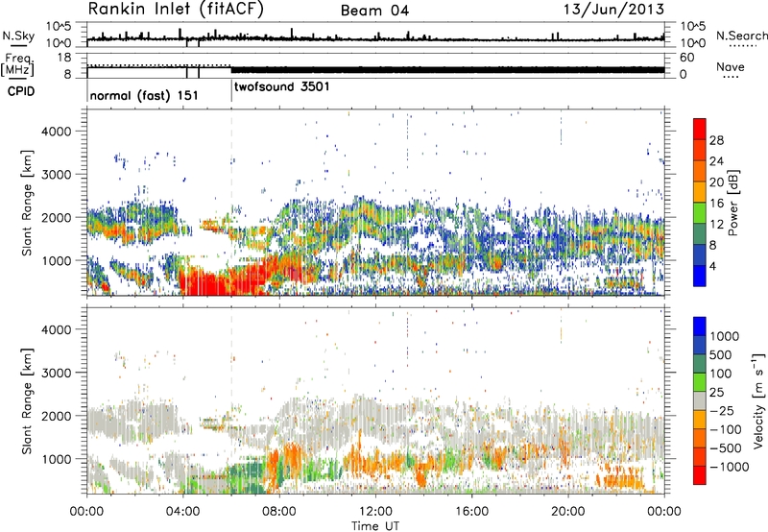Select the 12:00 time tick label

tap(375, 512)
